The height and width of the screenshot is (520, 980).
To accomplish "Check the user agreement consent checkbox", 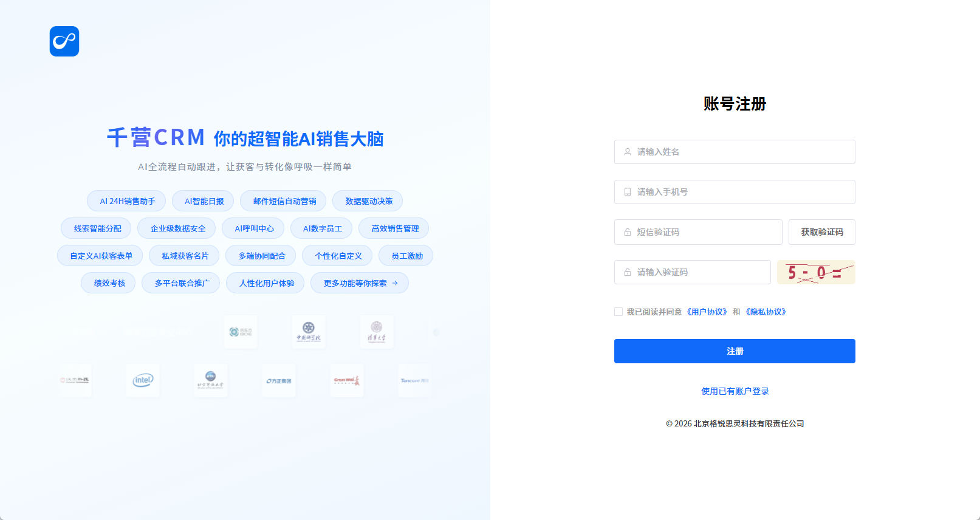I will pyautogui.click(x=618, y=312).
